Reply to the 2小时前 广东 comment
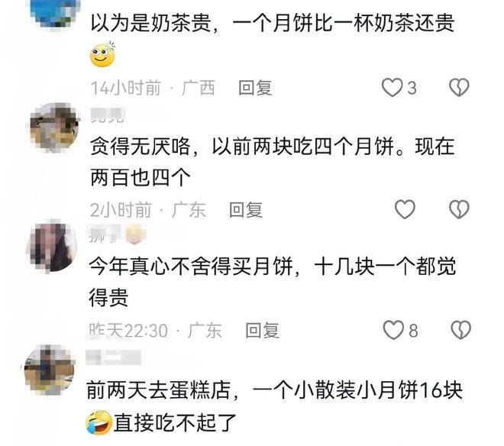 pos(246,210)
